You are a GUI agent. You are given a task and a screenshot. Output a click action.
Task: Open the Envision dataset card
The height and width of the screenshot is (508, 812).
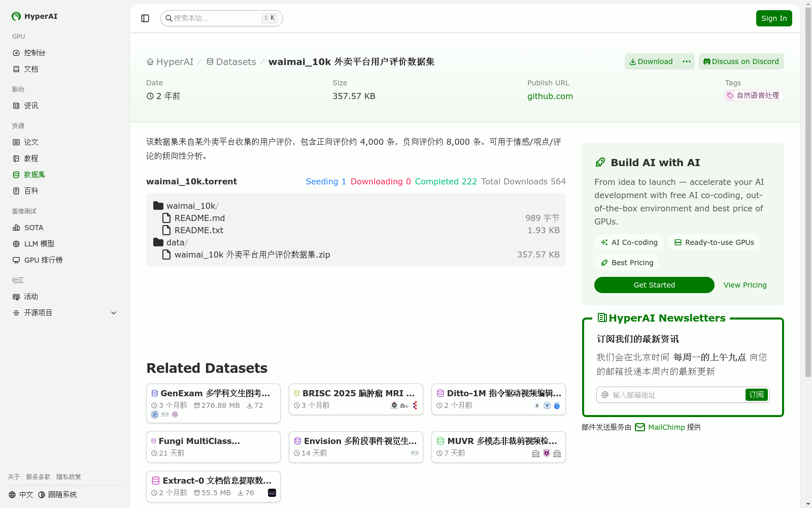tap(356, 447)
